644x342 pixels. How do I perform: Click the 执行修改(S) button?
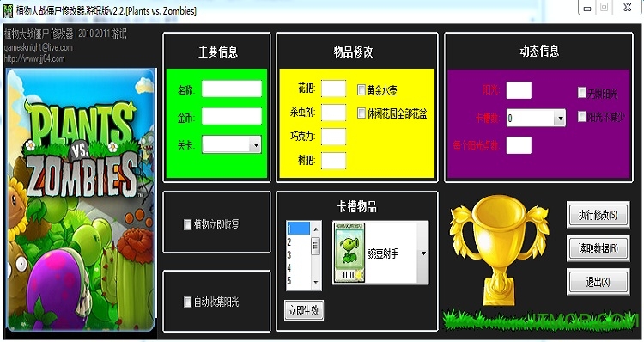click(x=598, y=215)
